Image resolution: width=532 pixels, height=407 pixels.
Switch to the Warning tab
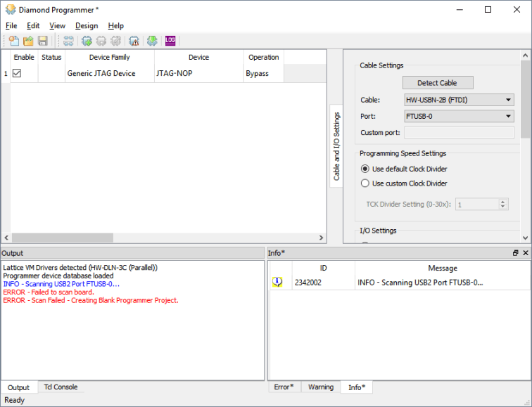coord(321,387)
